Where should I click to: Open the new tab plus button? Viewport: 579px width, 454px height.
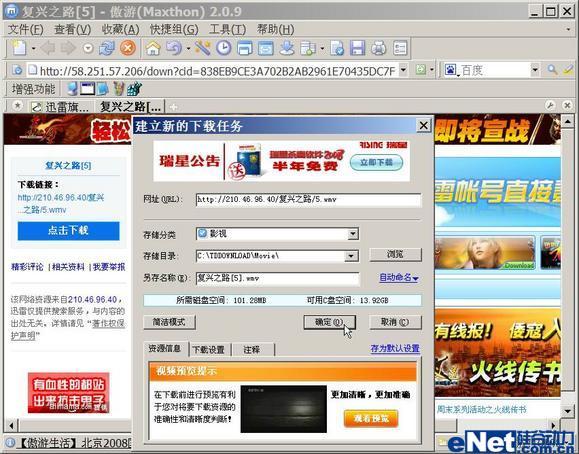click(x=173, y=107)
